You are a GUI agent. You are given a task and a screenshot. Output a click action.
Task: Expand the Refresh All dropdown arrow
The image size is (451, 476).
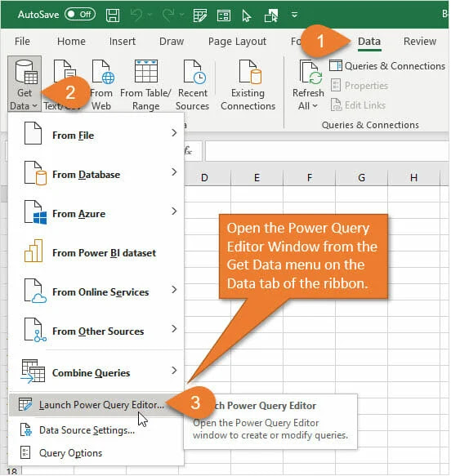coord(315,105)
